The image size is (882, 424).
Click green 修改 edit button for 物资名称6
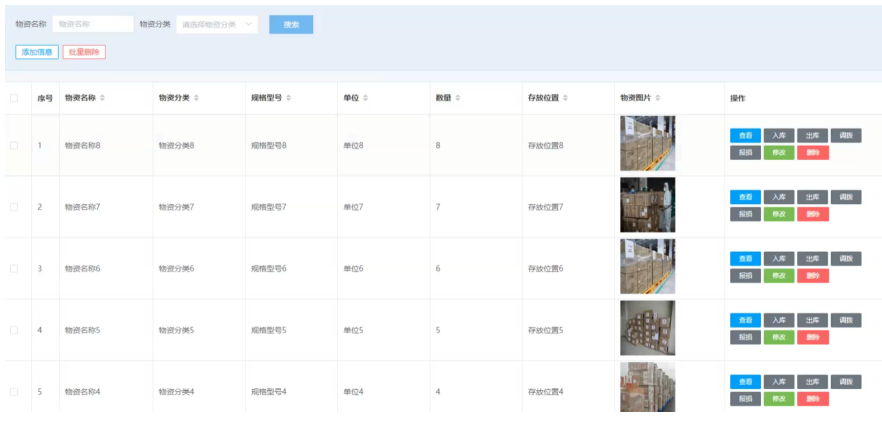pos(779,275)
